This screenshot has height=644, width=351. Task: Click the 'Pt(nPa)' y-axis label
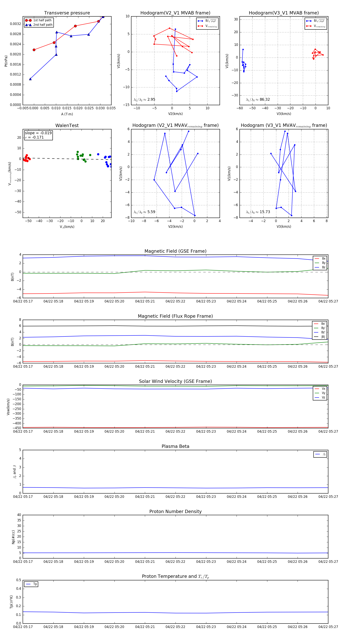coord(6,61)
